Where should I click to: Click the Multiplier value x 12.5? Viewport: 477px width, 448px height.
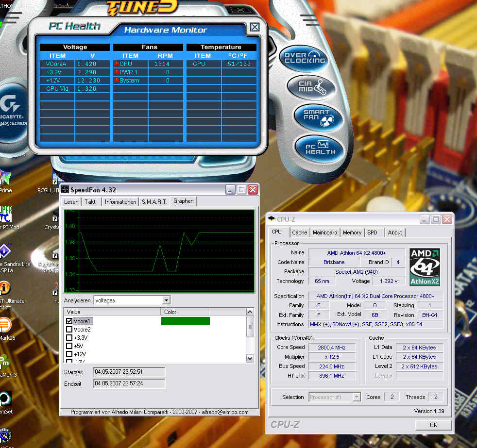point(332,357)
